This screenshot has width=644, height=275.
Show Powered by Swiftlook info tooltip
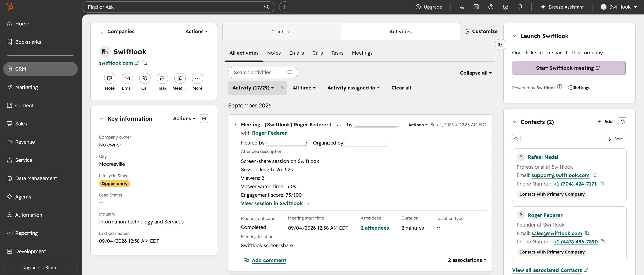(560, 87)
